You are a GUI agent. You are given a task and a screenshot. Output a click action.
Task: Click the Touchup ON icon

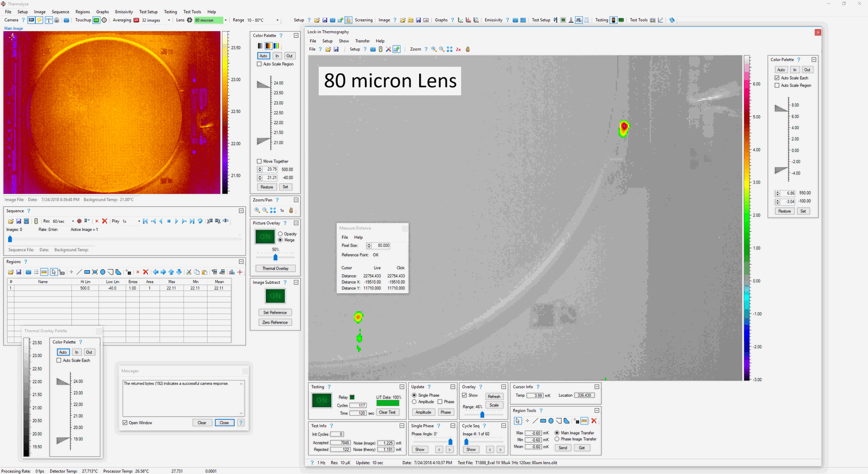tap(96, 20)
